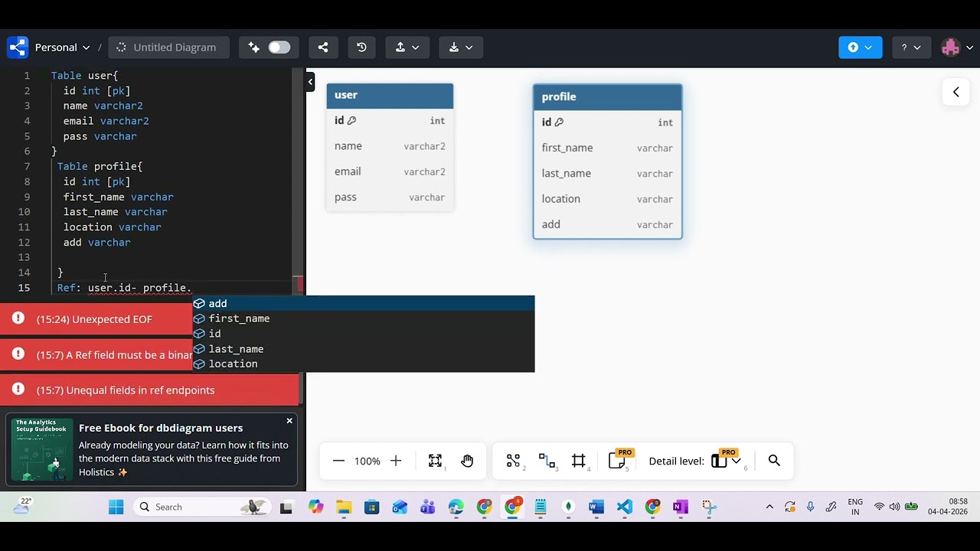Click the editor vertical scrollbar
Image resolution: width=980 pixels, height=551 pixels.
[x=298, y=181]
